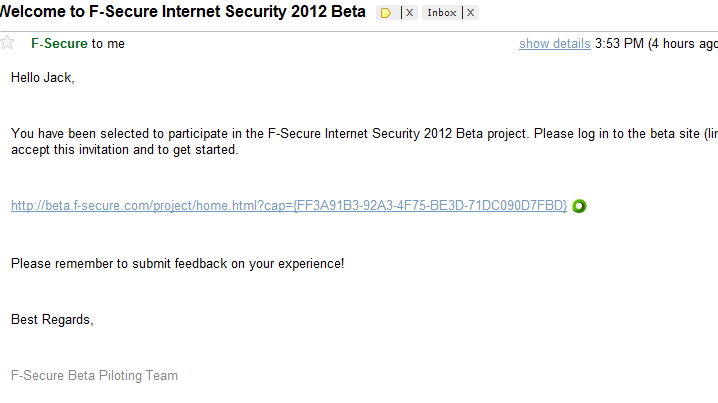718x403 pixels.
Task: Click the F-Secure sender name
Action: coord(59,44)
